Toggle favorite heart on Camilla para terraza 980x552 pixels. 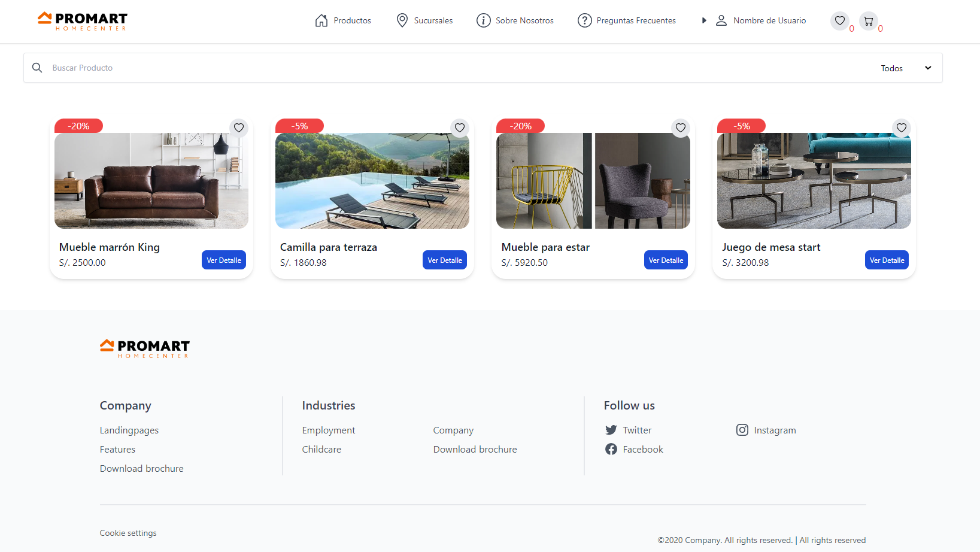(x=460, y=128)
